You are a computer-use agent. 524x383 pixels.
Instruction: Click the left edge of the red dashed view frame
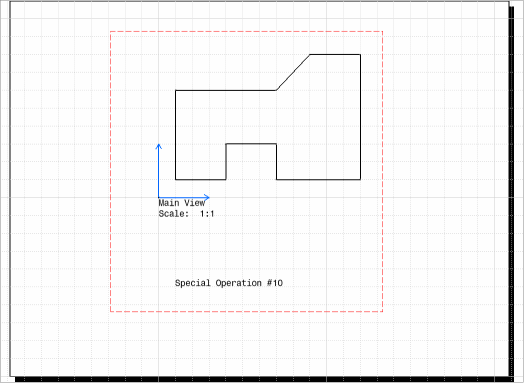(110, 171)
